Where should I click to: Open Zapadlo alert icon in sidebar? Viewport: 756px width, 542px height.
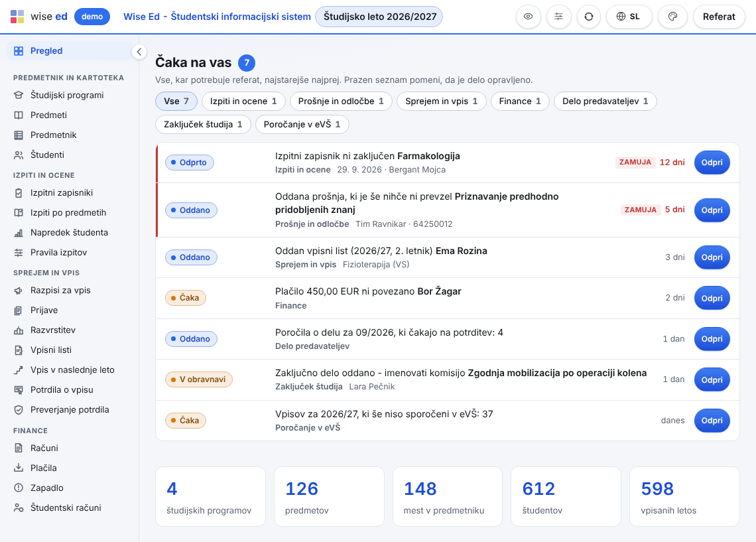click(x=19, y=488)
